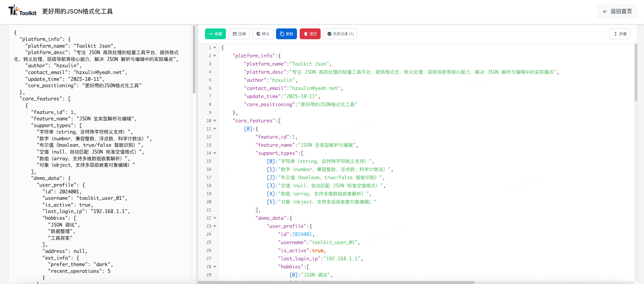Click the right viewer's horizontal scrollbar

point(336,282)
